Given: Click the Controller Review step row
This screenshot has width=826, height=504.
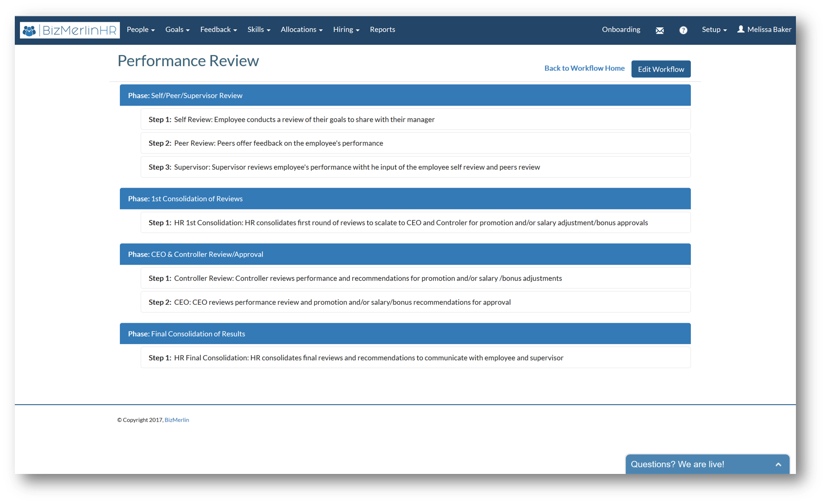Looking at the screenshot, I should click(x=416, y=278).
